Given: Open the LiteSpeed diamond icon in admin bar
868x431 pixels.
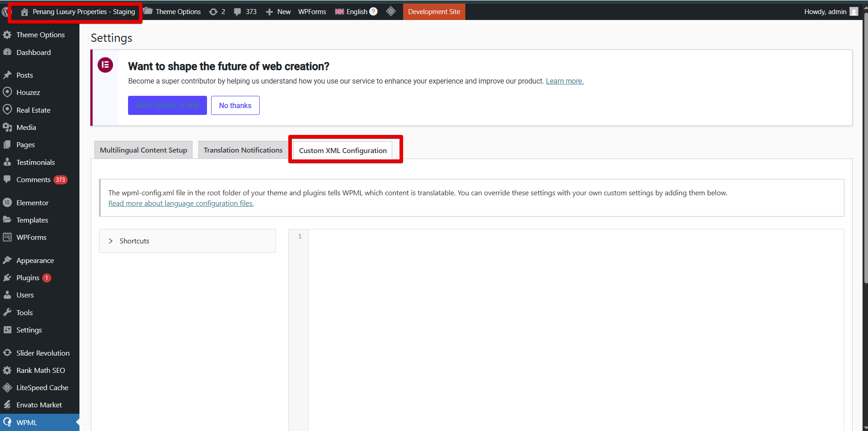Looking at the screenshot, I should click(391, 11).
